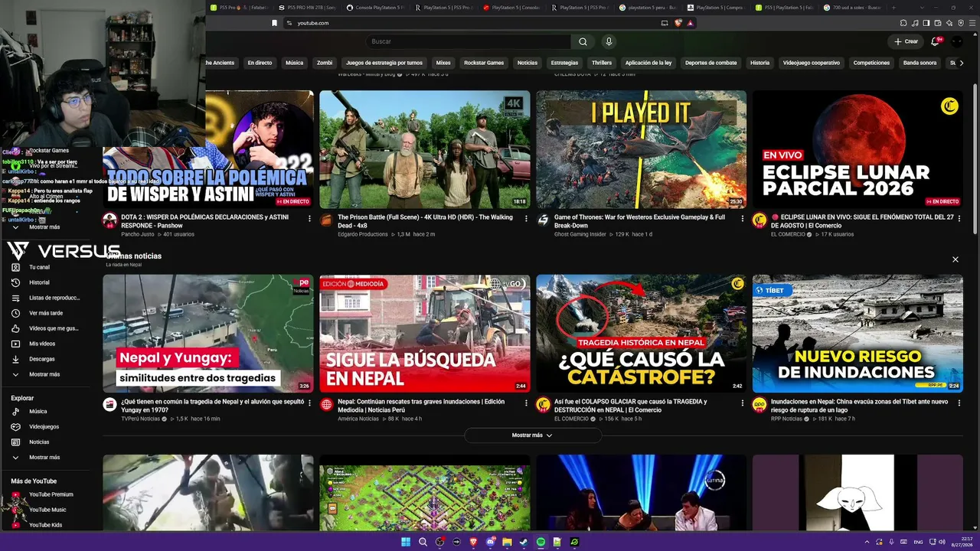Play Eclipse Lunar Parcial 2026 thumbnail
Viewport: 980px width, 551px height.
point(857,149)
